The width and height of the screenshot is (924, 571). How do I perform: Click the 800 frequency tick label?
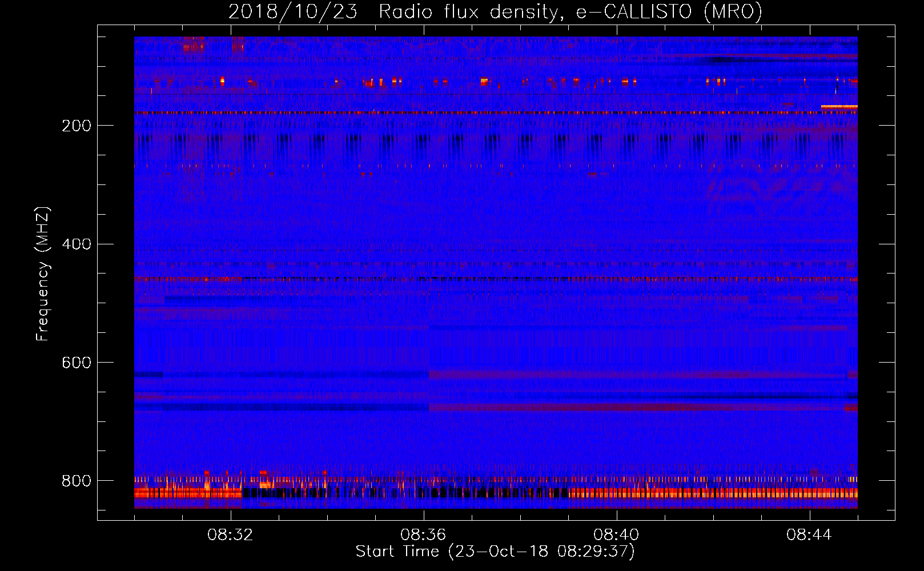[77, 481]
